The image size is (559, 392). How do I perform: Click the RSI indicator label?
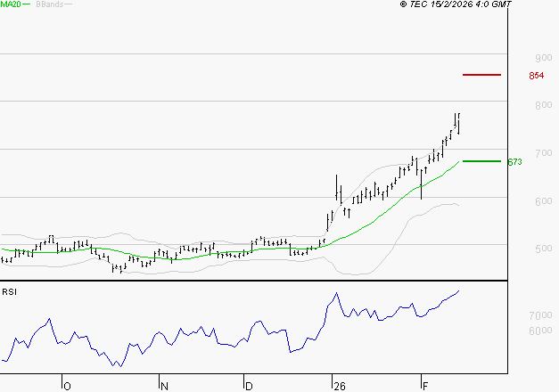(9, 291)
